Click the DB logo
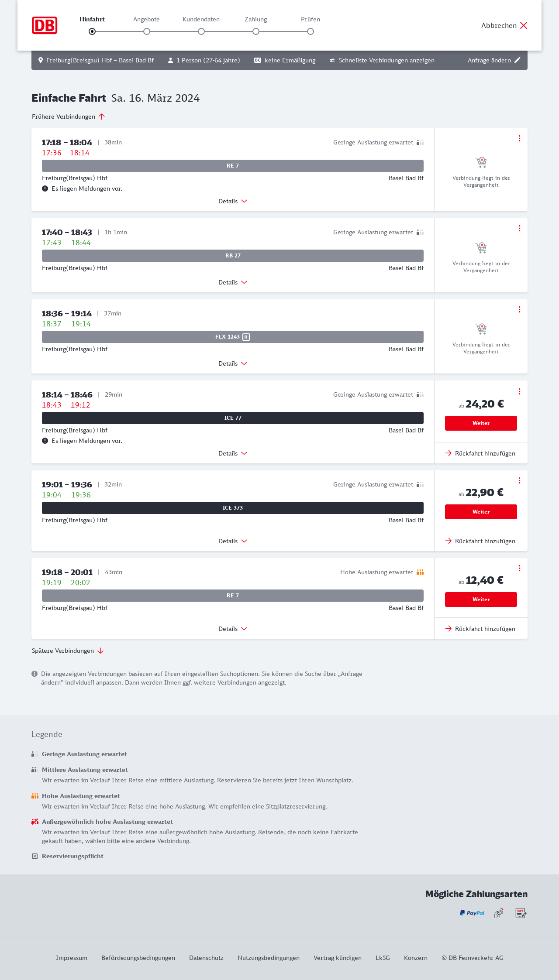The width and height of the screenshot is (559, 980). click(x=45, y=25)
